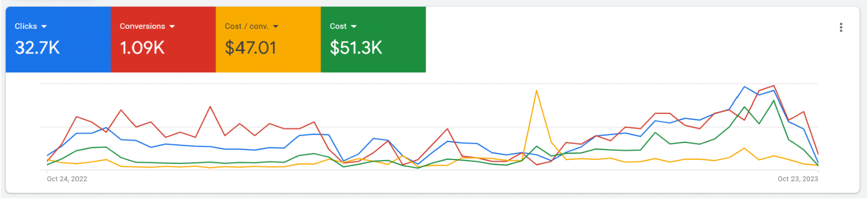Click the 32.7K clicks value
868x199 pixels.
point(37,47)
